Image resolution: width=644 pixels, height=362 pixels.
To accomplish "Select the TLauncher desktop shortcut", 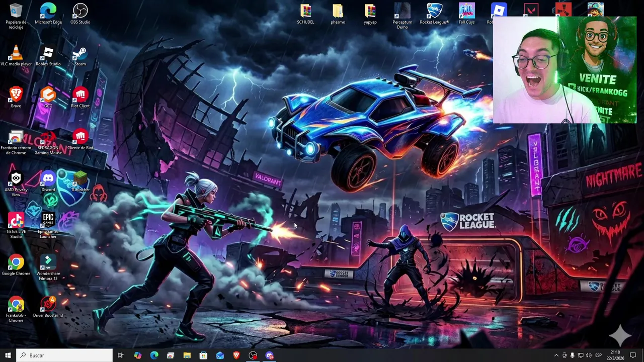I will (80, 181).
